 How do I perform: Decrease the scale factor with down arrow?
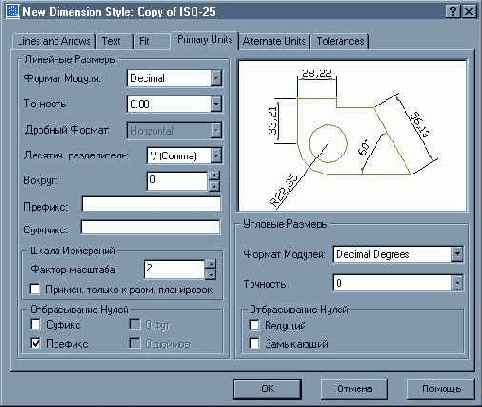coord(210,274)
